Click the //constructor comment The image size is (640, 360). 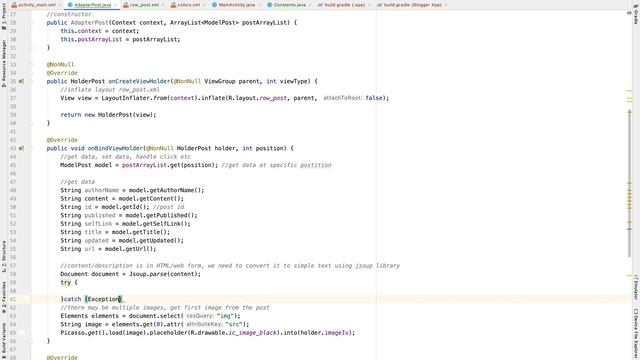(x=69, y=14)
